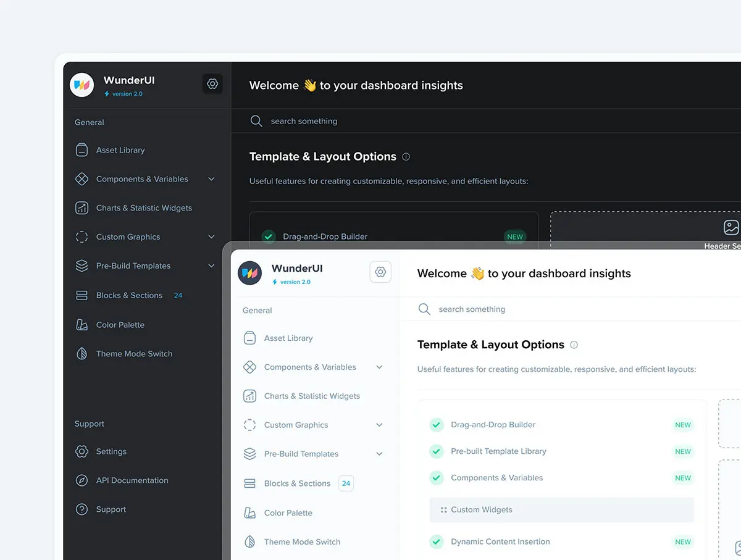Viewport: 741px width, 560px height.
Task: Click the gear icon in the light sidebar header
Action: point(380,272)
